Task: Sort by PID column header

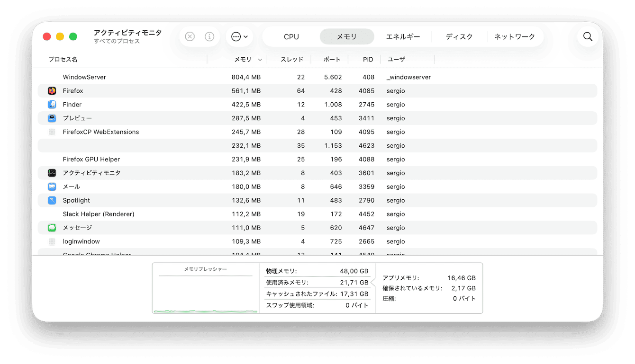Action: tap(368, 60)
